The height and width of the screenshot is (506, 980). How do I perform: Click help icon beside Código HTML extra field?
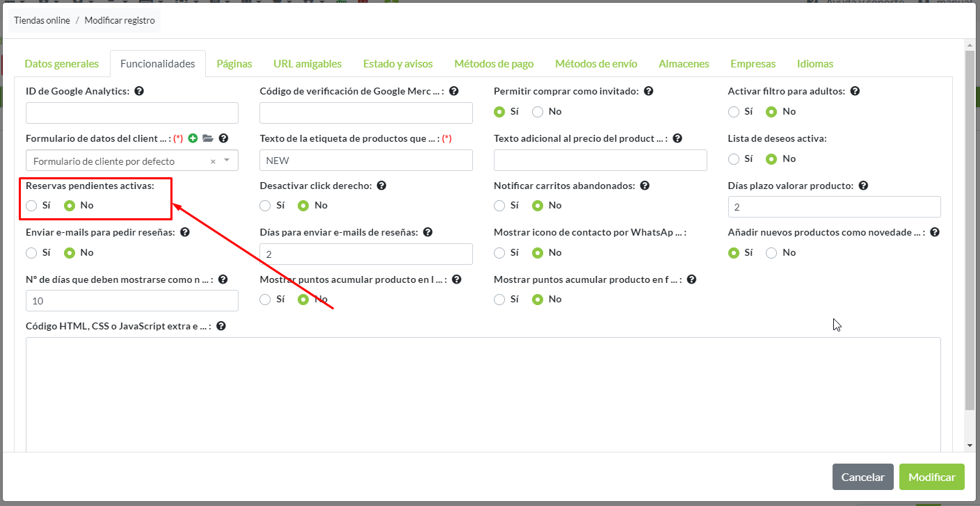[x=220, y=325]
